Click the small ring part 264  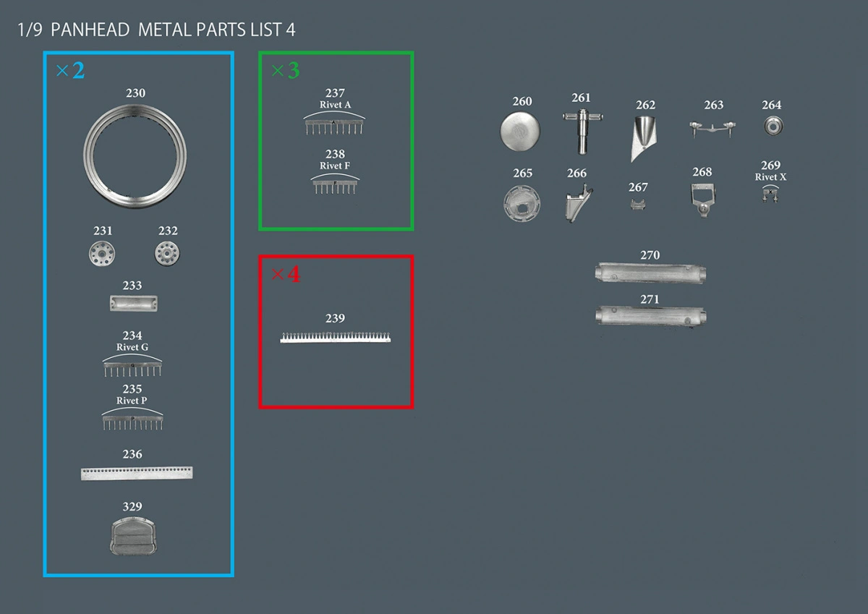pyautogui.click(x=773, y=127)
